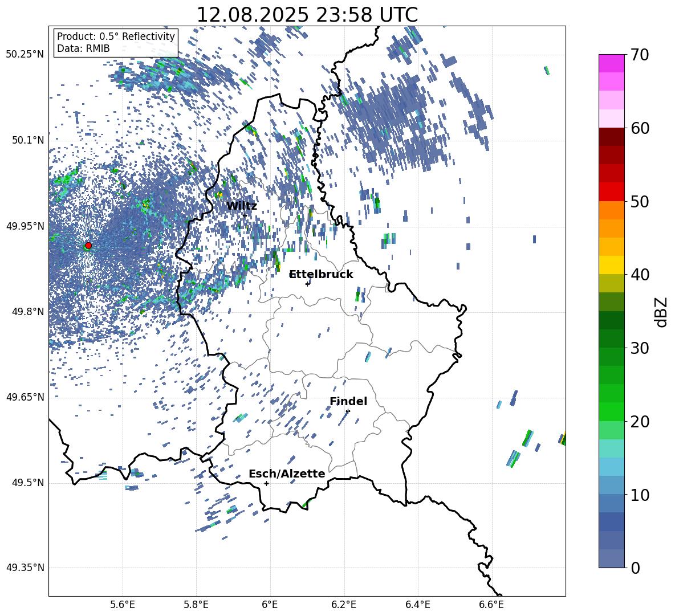The height and width of the screenshot is (616, 675).
Task: Click the 49.35°N latitude label
Action: tap(26, 568)
